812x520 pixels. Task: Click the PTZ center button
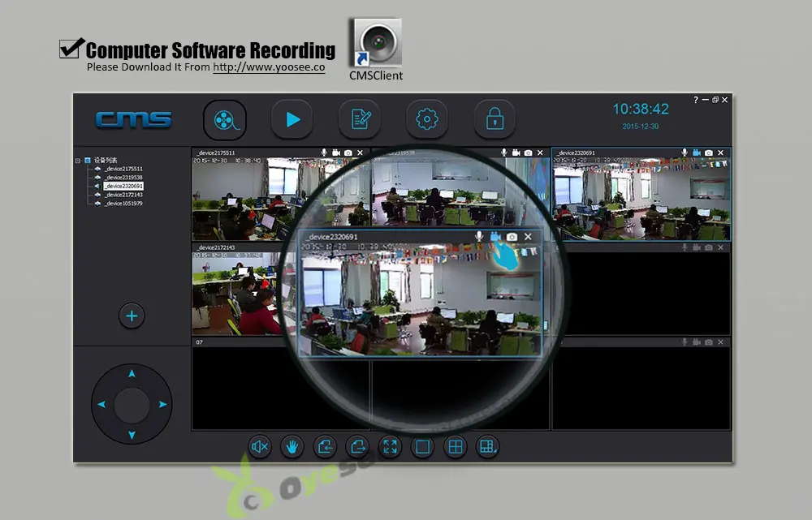[132, 405]
